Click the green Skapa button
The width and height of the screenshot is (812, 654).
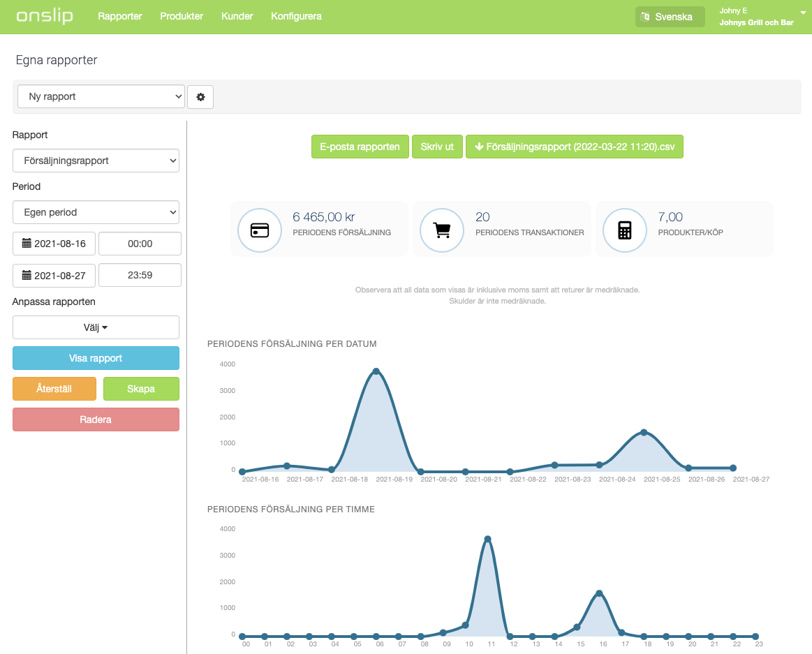pyautogui.click(x=141, y=388)
